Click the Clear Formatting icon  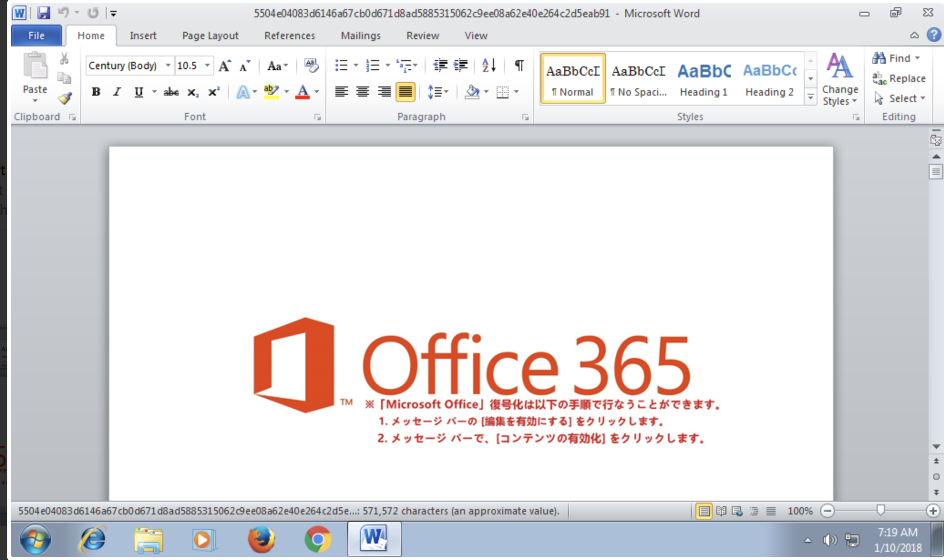[x=311, y=66]
